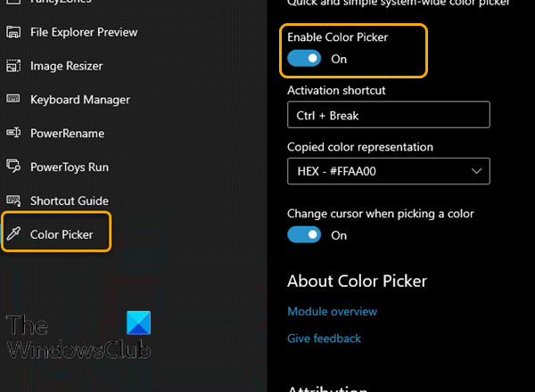Viewport: 535px width, 392px height.
Task: Select File Explorer Preview in the sidebar
Action: pyautogui.click(x=84, y=33)
